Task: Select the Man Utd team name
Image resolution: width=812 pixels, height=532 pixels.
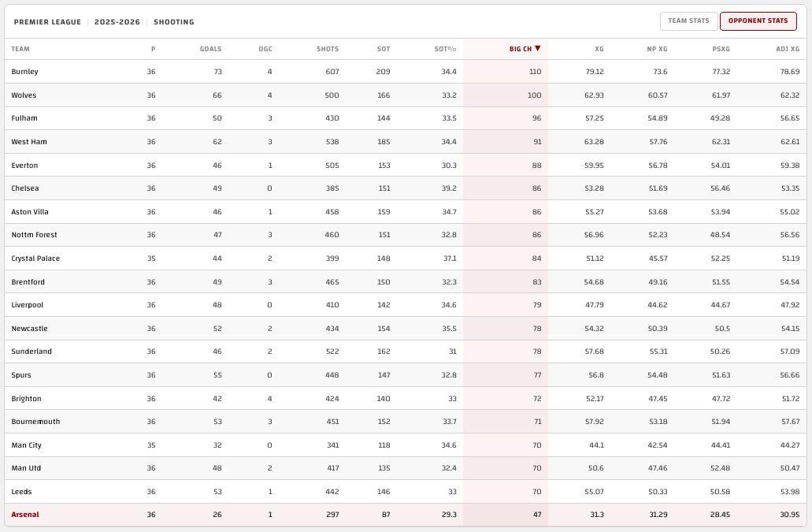Action: tap(26, 468)
